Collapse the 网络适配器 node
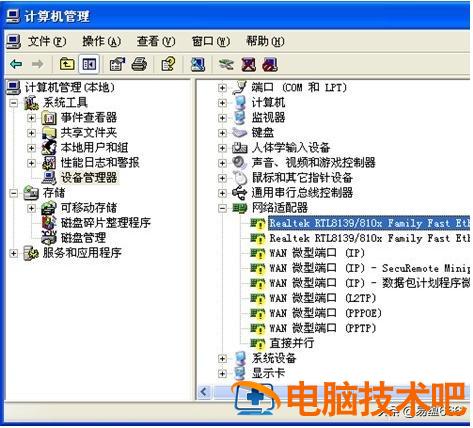Viewport: 473px width, 428px height. click(222, 208)
